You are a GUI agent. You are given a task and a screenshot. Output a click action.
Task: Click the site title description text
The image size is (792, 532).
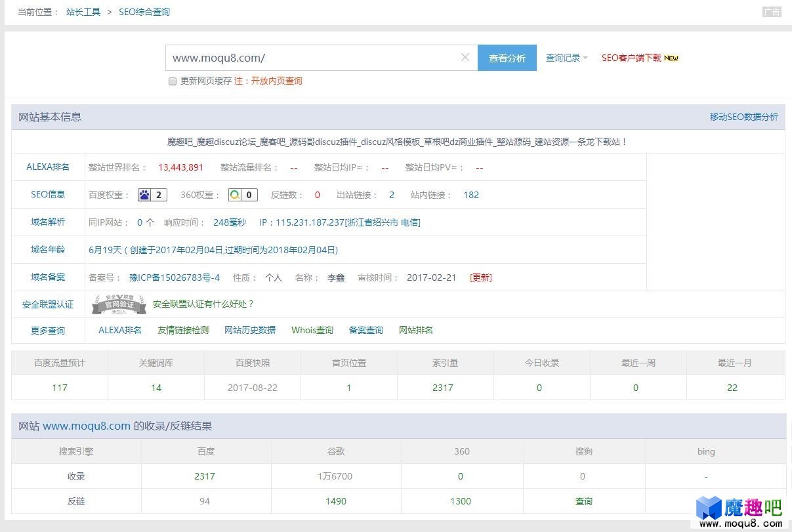pos(398,142)
